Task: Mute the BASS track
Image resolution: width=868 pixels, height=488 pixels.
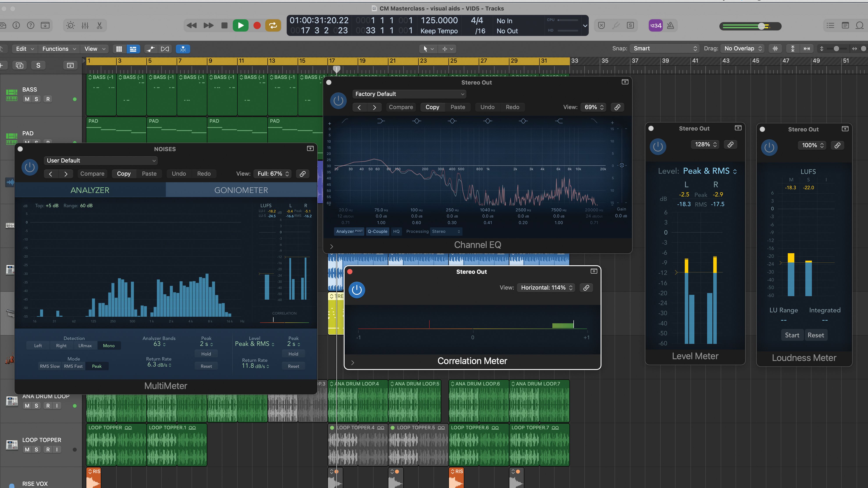Action: (27, 99)
